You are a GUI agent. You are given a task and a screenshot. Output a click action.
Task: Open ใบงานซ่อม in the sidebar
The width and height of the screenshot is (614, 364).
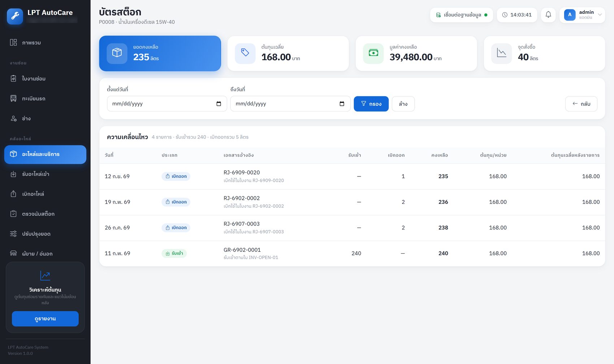click(45, 79)
